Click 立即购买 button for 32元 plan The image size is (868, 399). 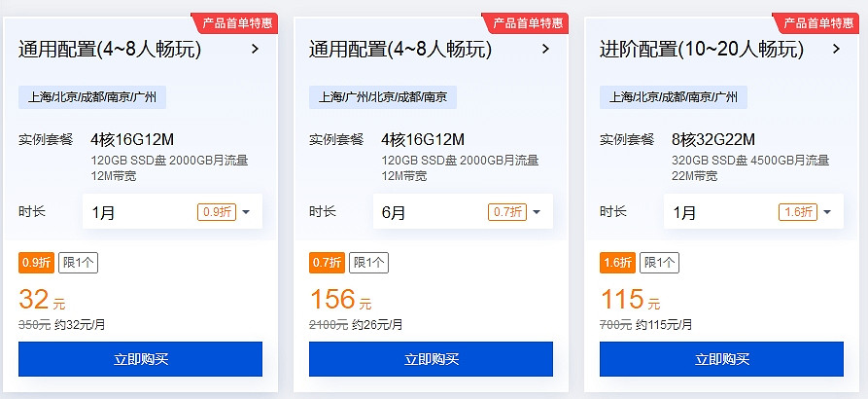coord(140,359)
